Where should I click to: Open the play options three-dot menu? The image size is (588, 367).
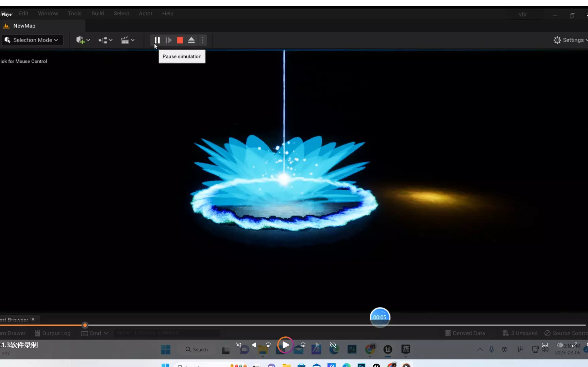pyautogui.click(x=203, y=40)
